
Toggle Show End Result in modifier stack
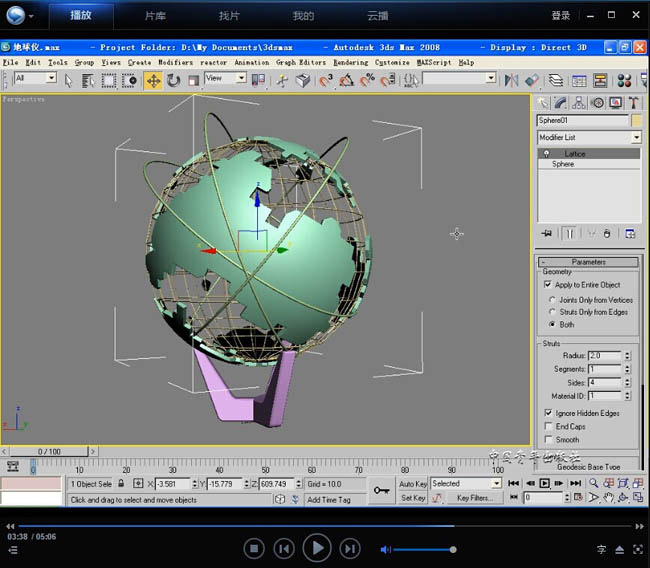click(569, 233)
